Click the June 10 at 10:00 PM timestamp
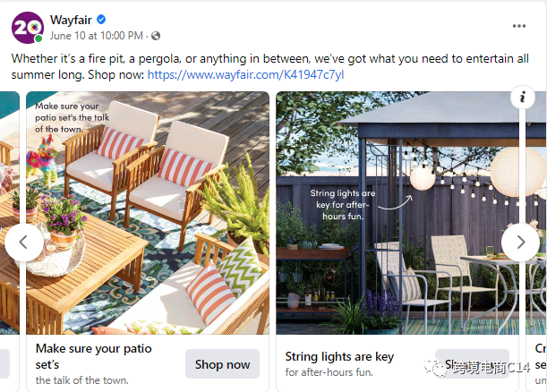Viewport: 547px width, 392px height. tap(97, 36)
